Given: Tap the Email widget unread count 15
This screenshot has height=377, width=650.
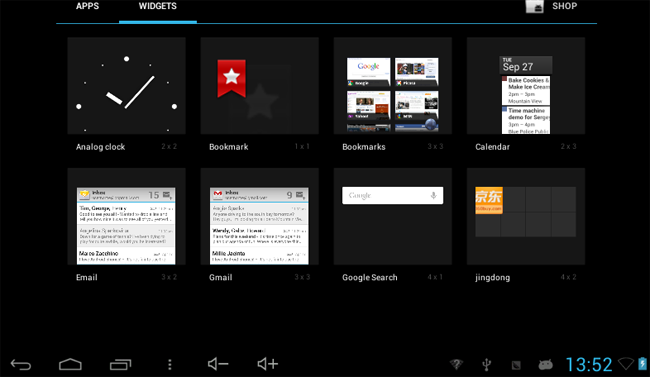Looking at the screenshot, I should pos(154,195).
